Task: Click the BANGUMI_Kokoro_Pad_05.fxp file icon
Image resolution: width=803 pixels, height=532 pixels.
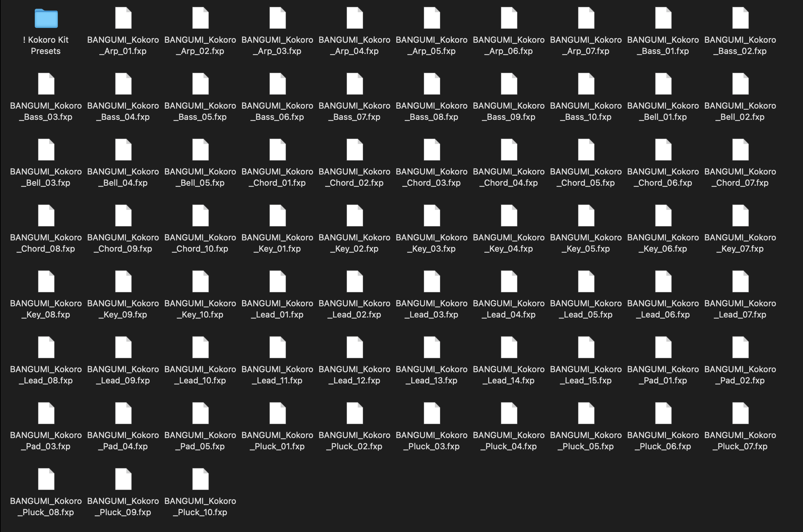Action: coord(200,413)
